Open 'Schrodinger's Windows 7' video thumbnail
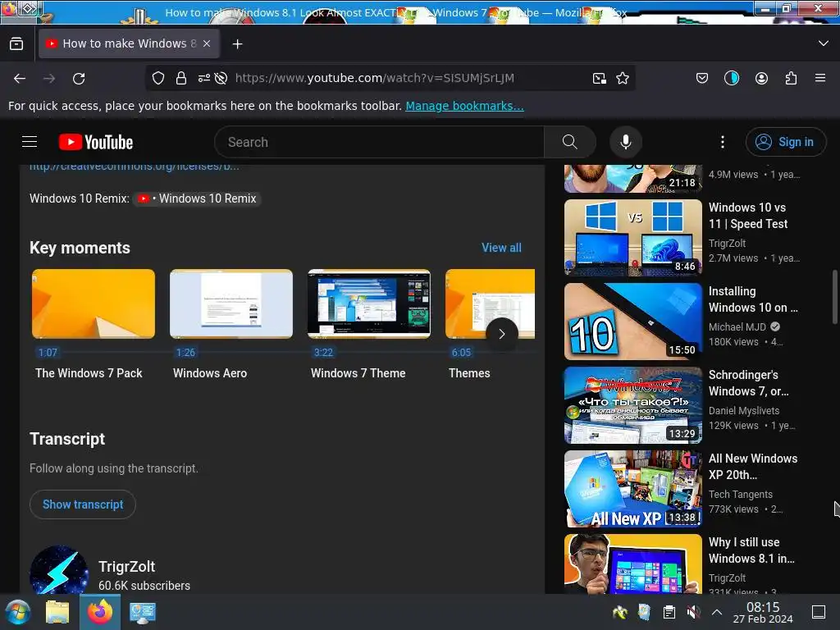840x630 pixels. pyautogui.click(x=632, y=405)
